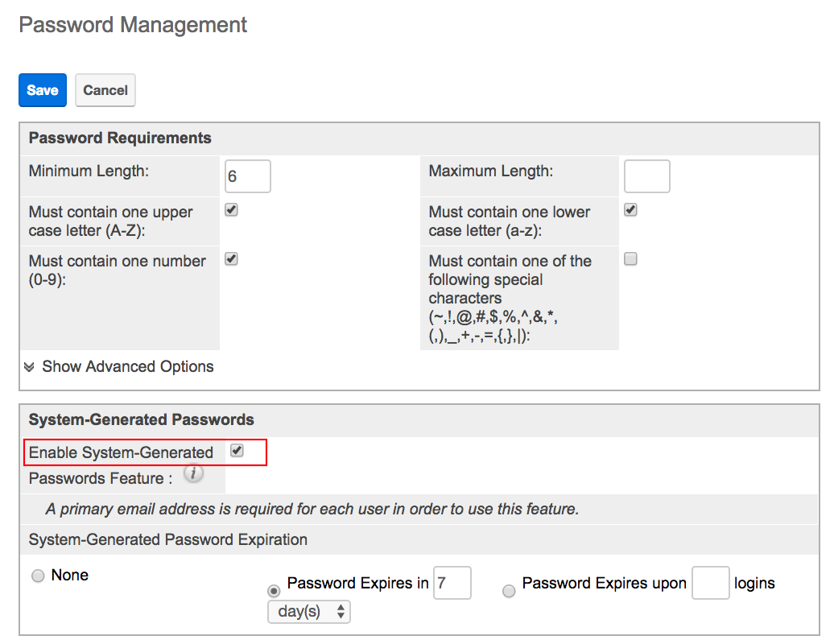Click the System-Generated Password Expiration label

tap(168, 539)
